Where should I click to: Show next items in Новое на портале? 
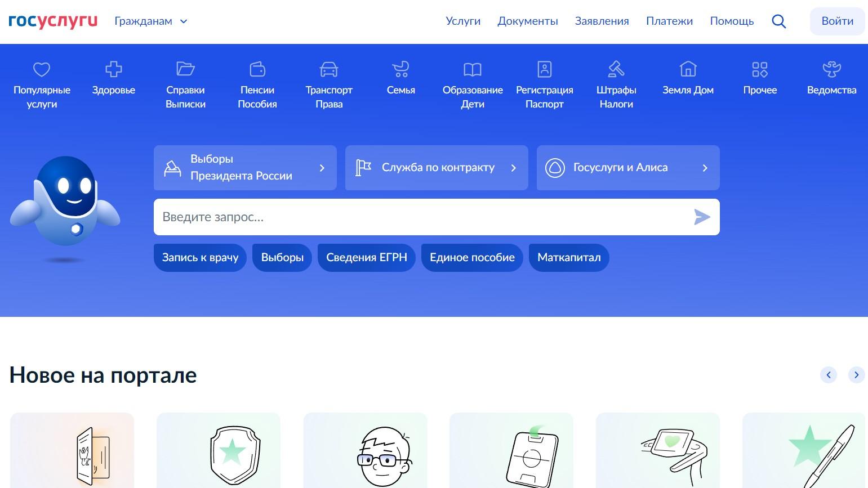pos(856,375)
